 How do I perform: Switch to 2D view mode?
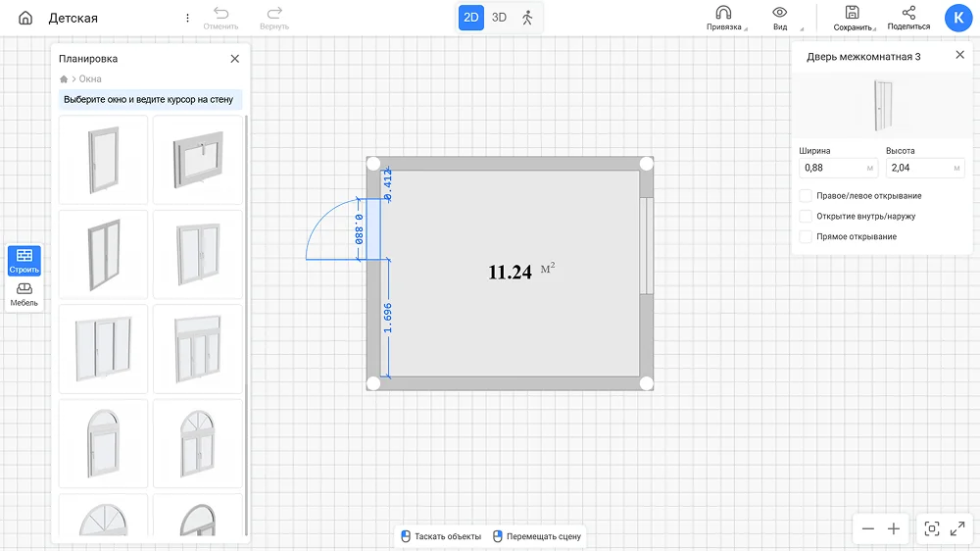click(x=471, y=18)
